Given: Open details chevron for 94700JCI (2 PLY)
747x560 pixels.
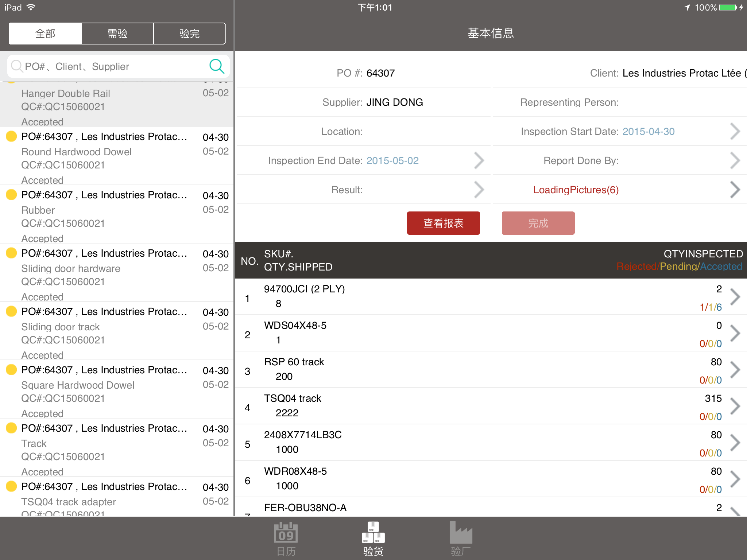Looking at the screenshot, I should [735, 297].
